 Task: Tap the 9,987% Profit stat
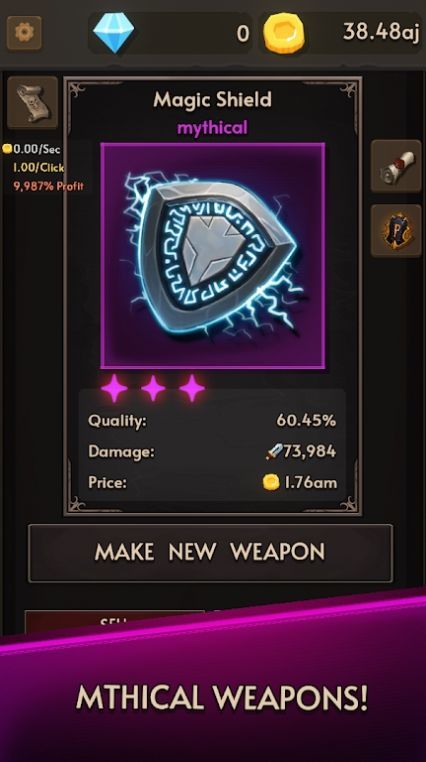tap(48, 186)
